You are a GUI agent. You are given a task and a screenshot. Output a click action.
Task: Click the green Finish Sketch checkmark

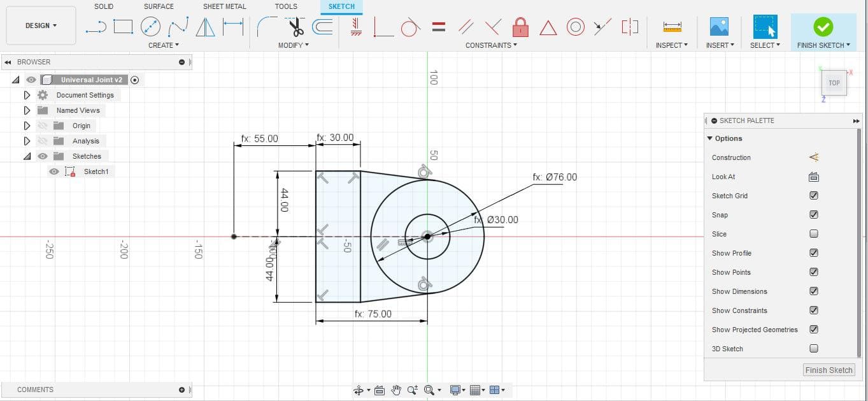823,27
